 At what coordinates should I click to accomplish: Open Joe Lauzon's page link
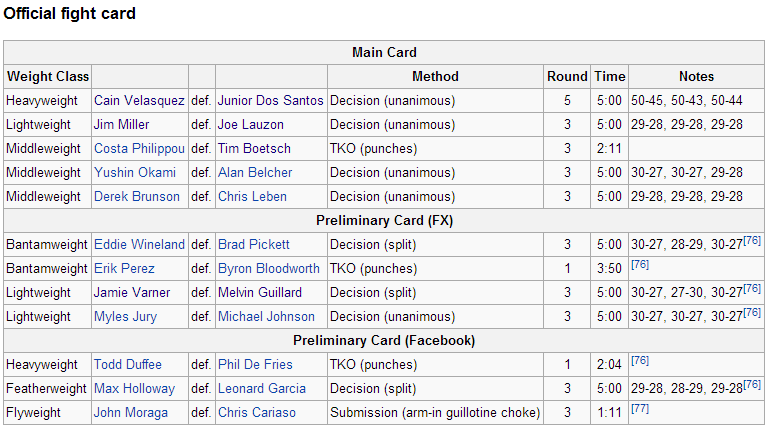pos(251,125)
